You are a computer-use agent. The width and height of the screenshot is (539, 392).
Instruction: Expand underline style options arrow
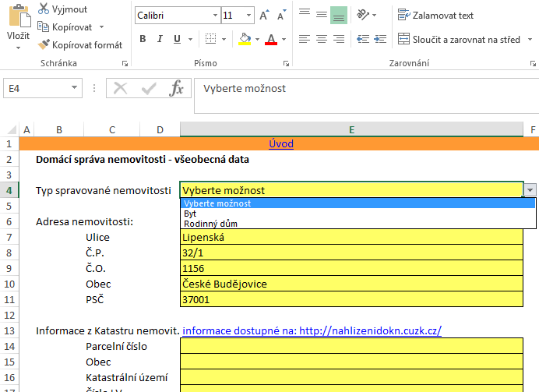(x=190, y=39)
